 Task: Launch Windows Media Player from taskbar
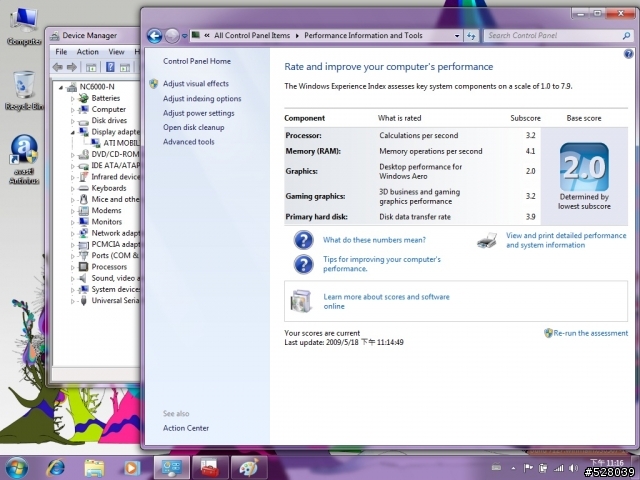(131, 468)
